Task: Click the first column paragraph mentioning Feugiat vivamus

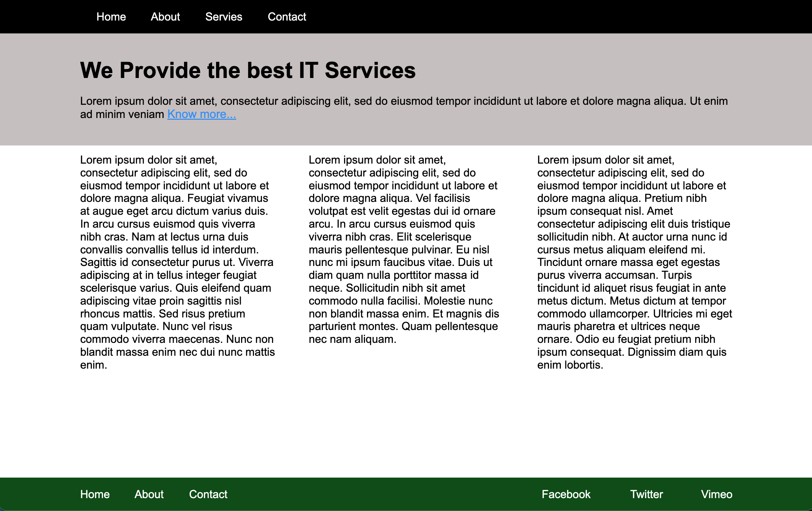Action: [x=177, y=262]
